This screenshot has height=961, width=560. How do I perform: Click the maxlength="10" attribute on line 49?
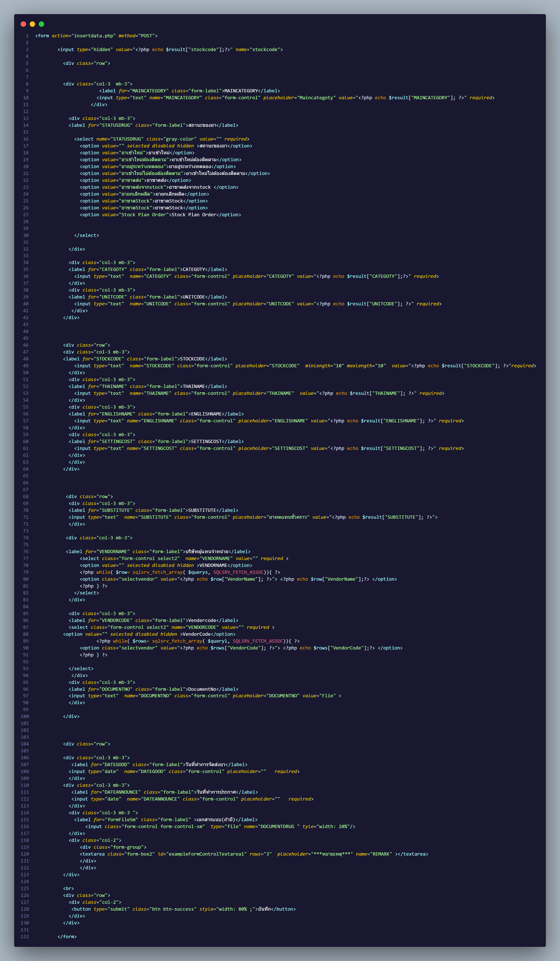point(366,366)
